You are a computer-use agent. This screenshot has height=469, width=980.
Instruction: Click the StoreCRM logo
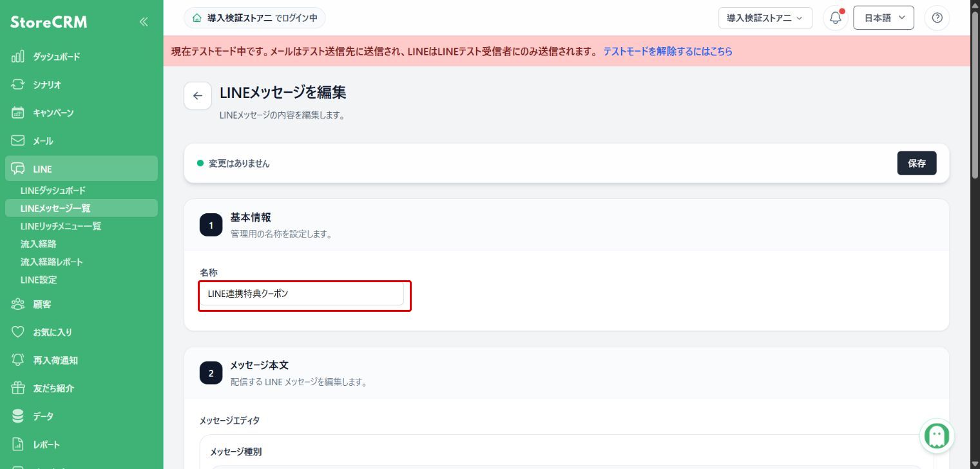pos(48,23)
